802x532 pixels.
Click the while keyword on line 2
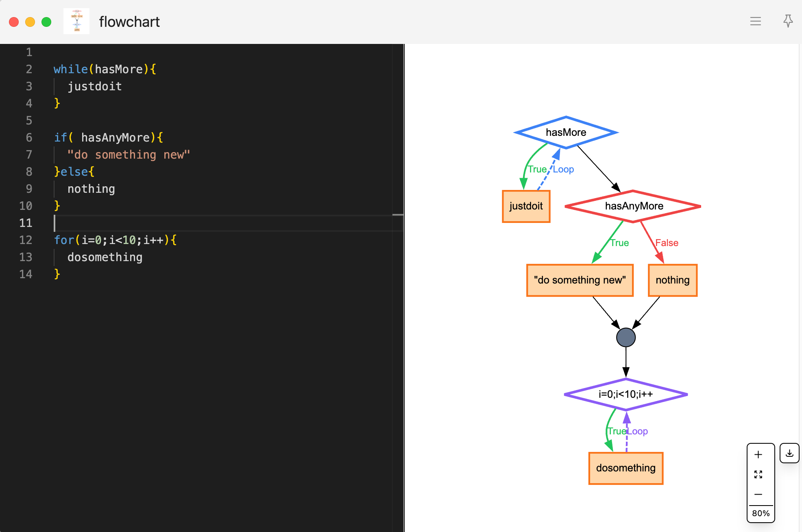point(70,69)
